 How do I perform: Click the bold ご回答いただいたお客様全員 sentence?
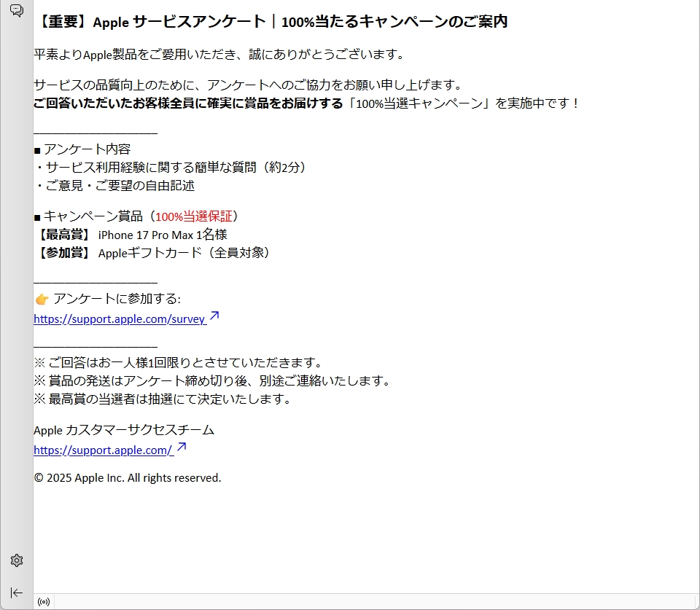point(188,103)
